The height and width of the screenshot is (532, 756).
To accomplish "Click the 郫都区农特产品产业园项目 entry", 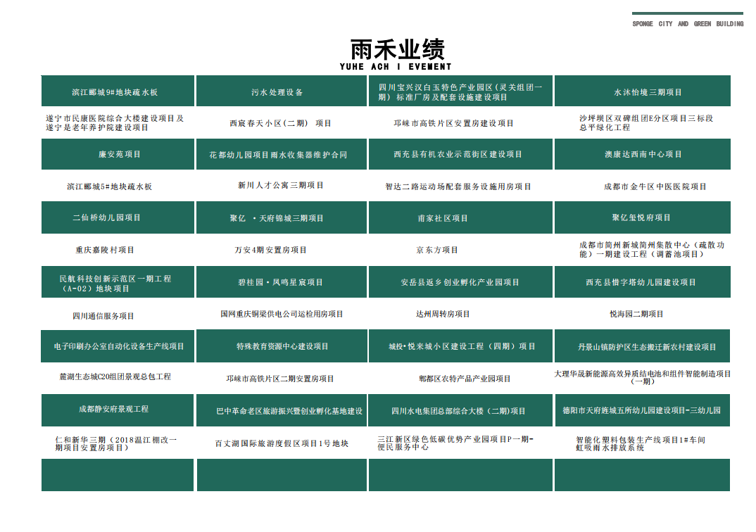I will point(465,379).
